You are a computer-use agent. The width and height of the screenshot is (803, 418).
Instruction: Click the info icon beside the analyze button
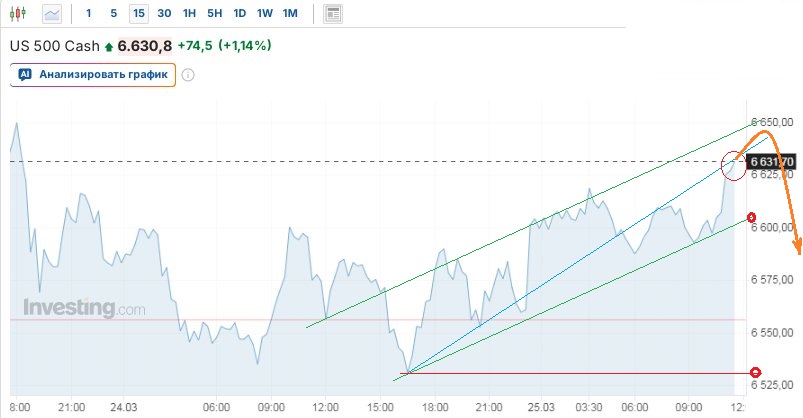(x=188, y=74)
